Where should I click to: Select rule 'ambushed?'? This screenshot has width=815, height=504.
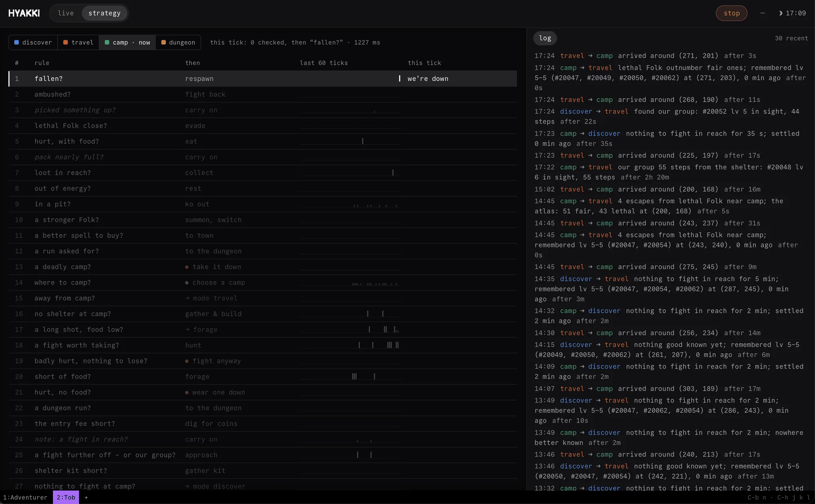(x=263, y=95)
